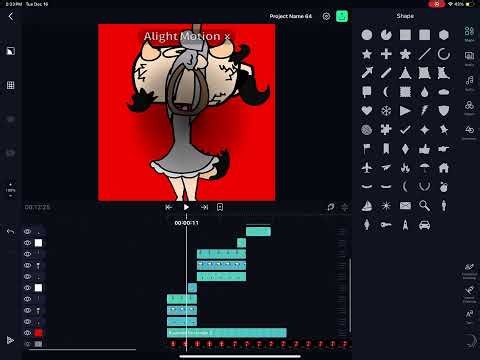Add a text layer from sidebar

click(x=469, y=316)
